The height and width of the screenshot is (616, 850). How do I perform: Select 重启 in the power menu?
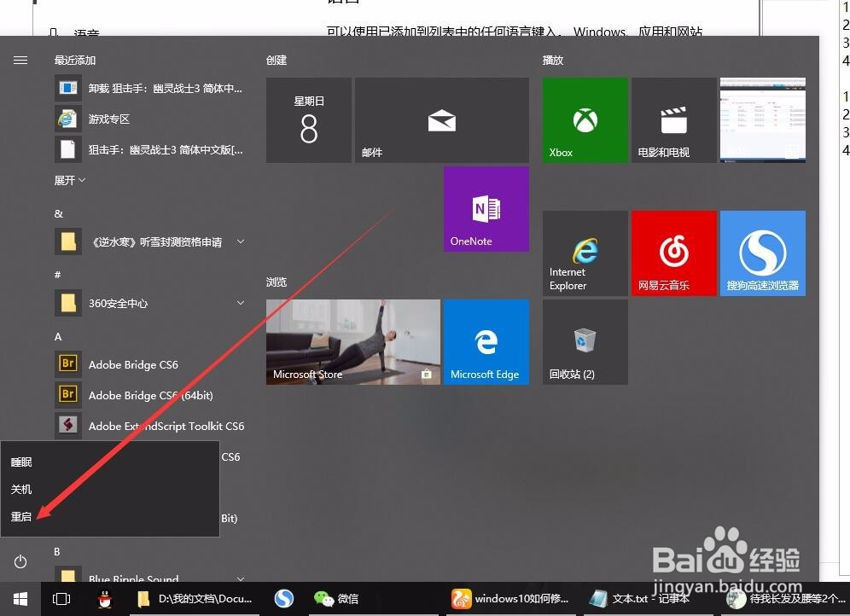coord(109,516)
